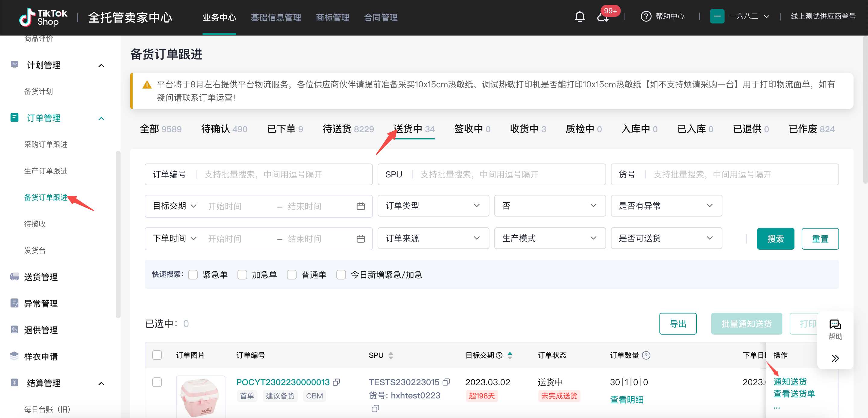Screen dimensions: 868x418
Task: Click the 重置 button
Action: [x=820, y=239]
